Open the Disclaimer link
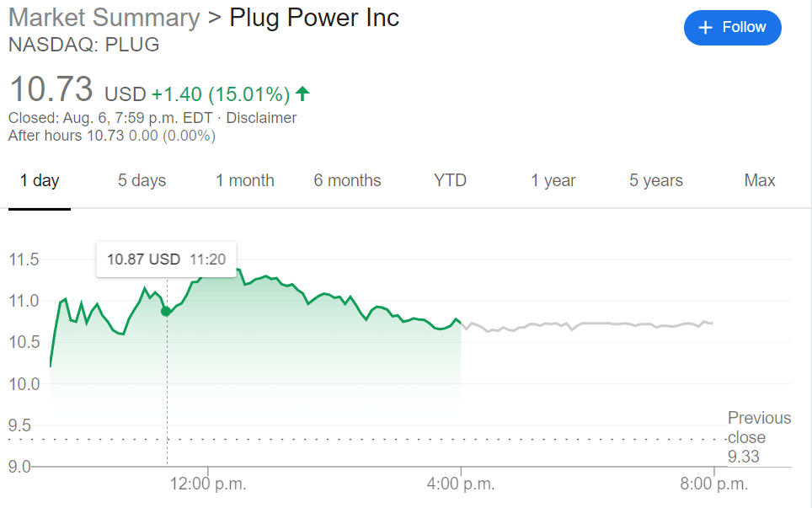This screenshot has width=812, height=508. coord(261,118)
